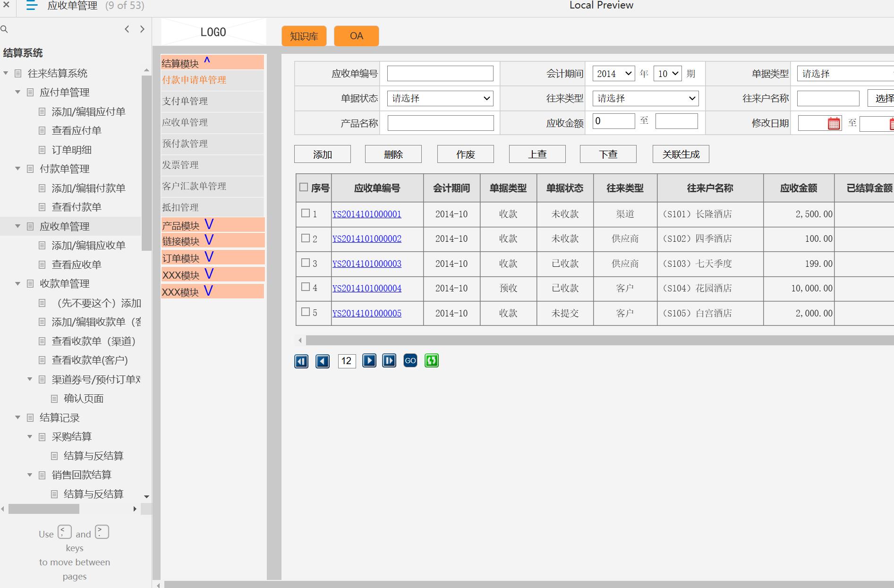Screen dimensions: 894x588
Task: Go to previous results page arrow
Action: coord(323,361)
